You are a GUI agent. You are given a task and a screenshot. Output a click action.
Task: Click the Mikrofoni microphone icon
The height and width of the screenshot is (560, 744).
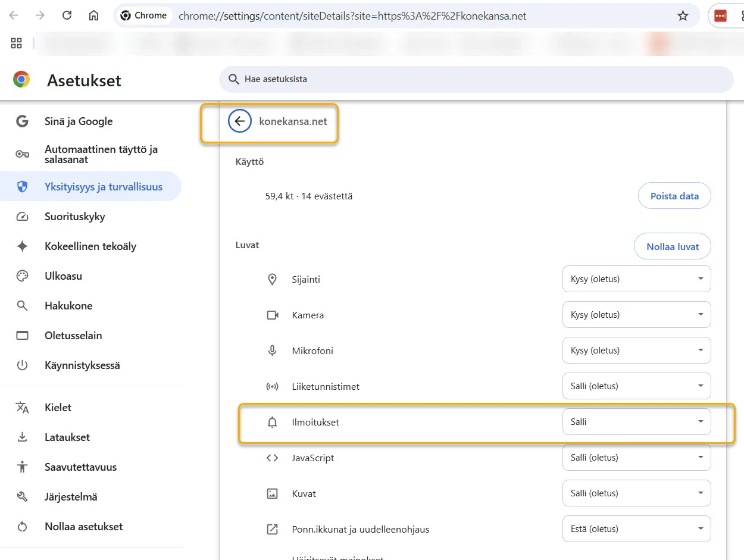pos(273,351)
